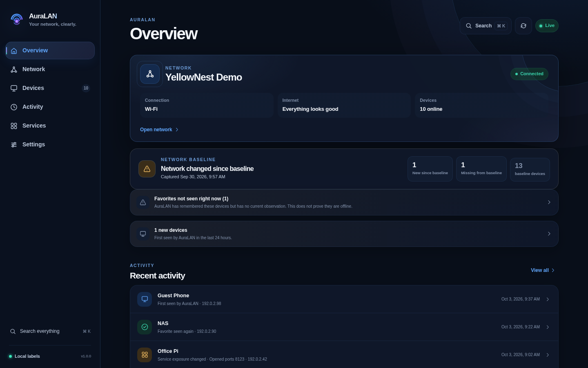Screen dimensions: 588x368
Task: Click the Network changed since baseline heading
Action: point(207,169)
